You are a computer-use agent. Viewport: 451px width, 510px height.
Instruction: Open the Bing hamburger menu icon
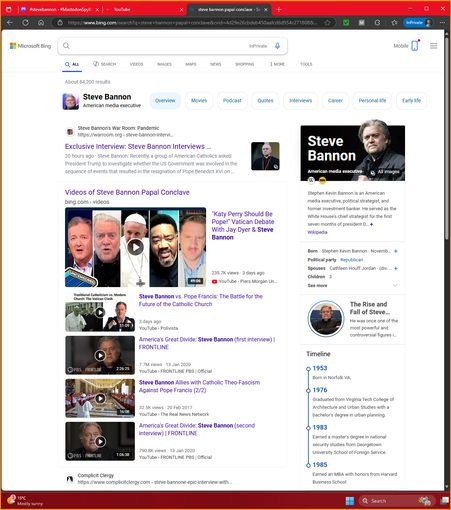(433, 46)
